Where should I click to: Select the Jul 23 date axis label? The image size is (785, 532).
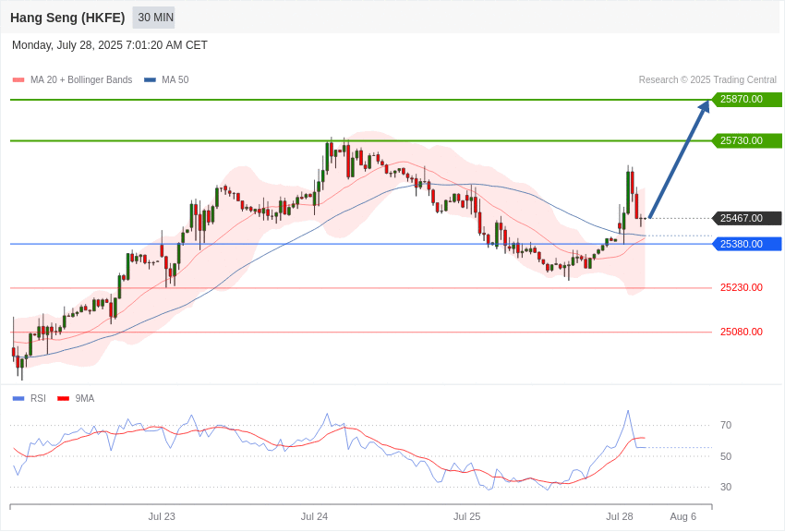pyautogui.click(x=162, y=516)
